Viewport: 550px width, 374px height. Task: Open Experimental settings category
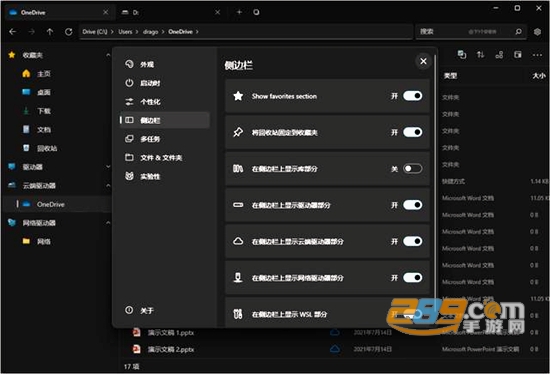tap(165, 176)
